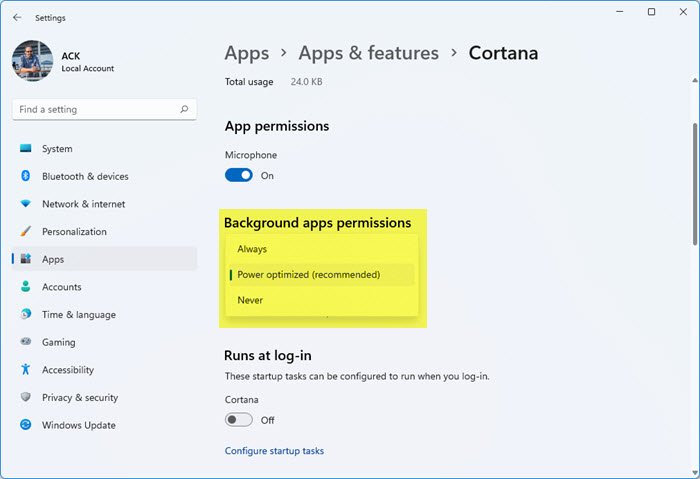Click the Accessibility figure icon
Screen dimensions: 700x479
26,370
